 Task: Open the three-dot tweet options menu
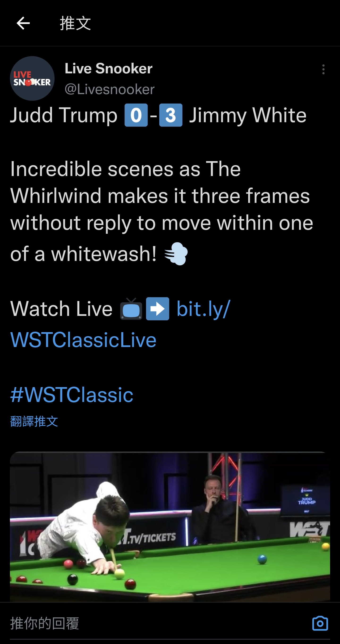tap(323, 69)
